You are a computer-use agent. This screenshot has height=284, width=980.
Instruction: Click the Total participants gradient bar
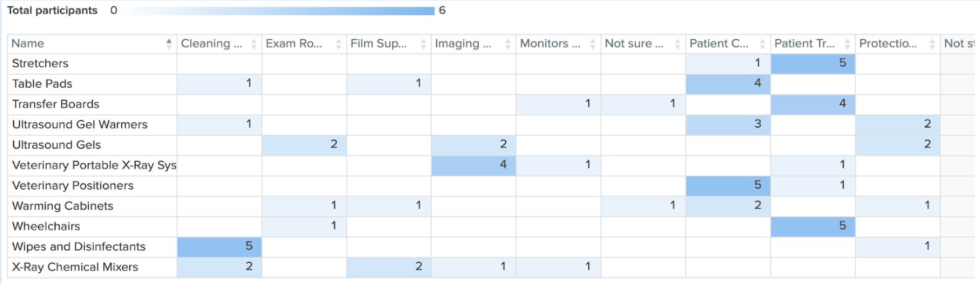[281, 11]
